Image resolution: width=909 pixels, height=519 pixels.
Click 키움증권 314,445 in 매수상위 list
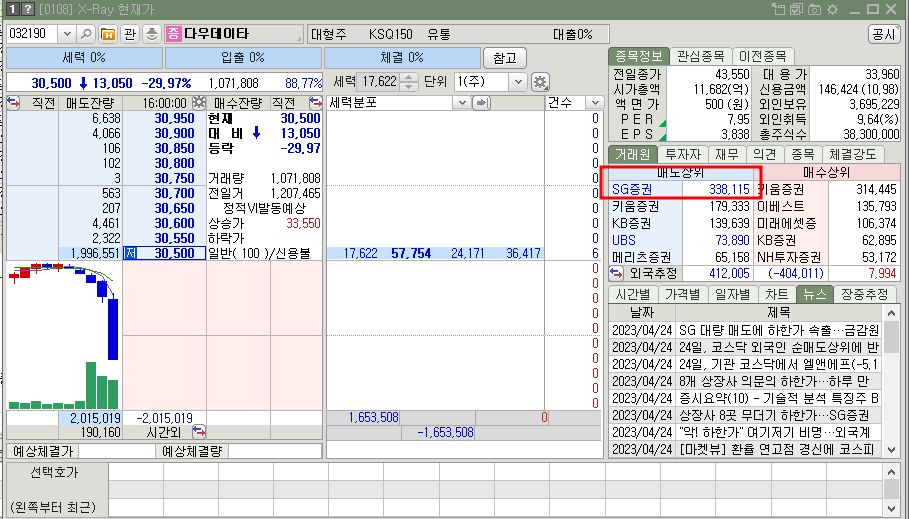point(828,190)
